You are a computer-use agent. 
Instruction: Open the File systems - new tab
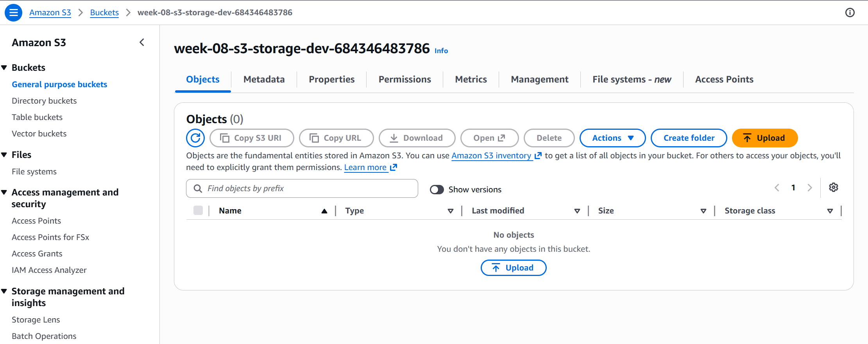point(632,79)
